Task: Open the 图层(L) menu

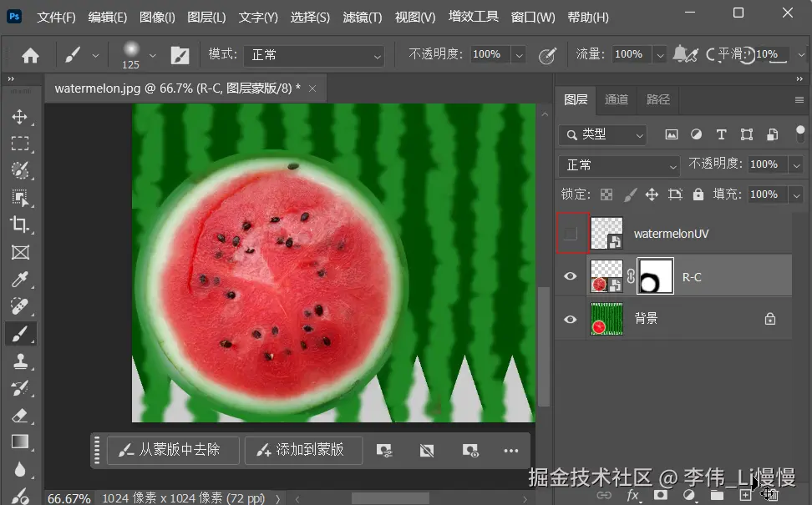Action: (x=206, y=18)
